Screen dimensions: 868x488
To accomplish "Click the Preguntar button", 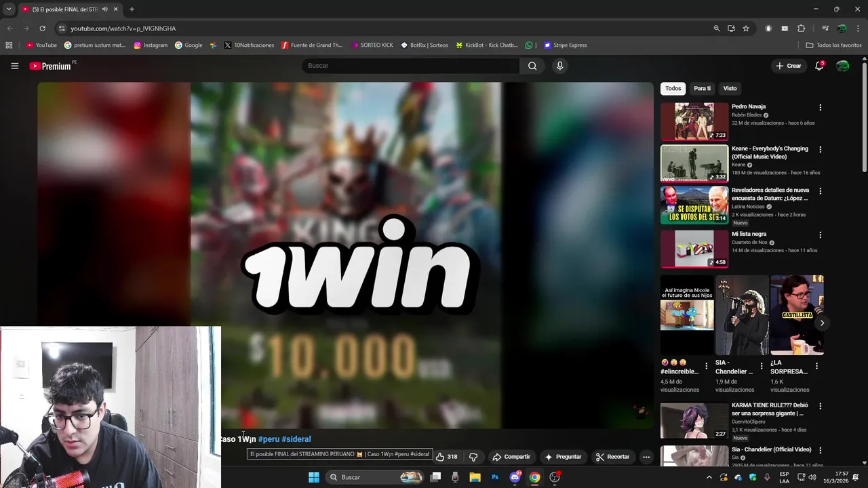I will point(563,457).
